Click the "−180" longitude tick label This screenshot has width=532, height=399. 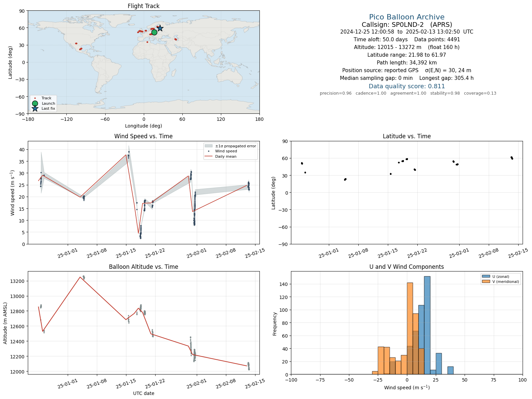coord(28,119)
